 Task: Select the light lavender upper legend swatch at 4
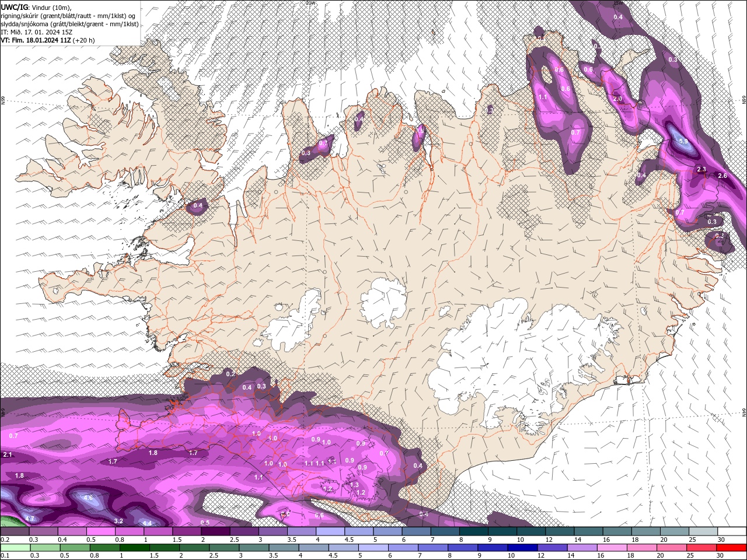330,531
